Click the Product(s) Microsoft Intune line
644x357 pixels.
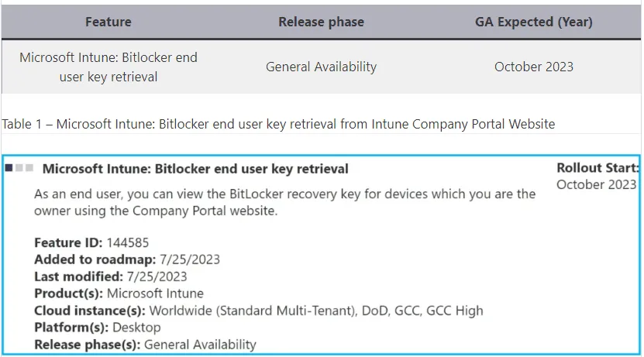click(x=119, y=293)
